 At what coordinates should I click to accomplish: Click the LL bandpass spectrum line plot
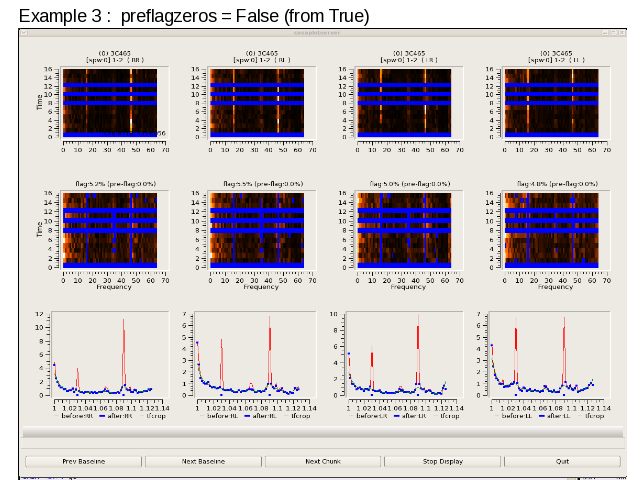pyautogui.click(x=549, y=354)
